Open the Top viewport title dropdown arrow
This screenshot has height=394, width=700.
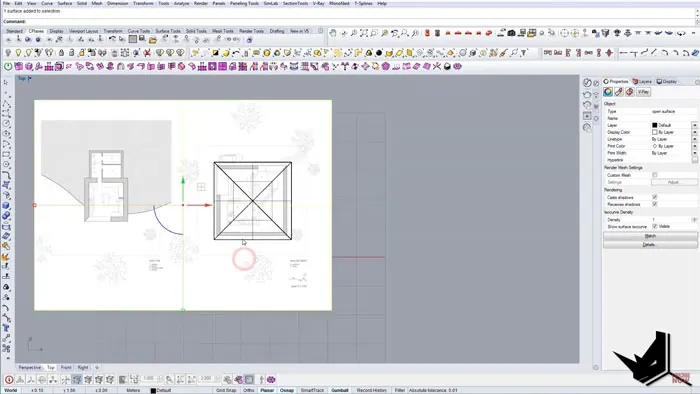click(x=30, y=79)
